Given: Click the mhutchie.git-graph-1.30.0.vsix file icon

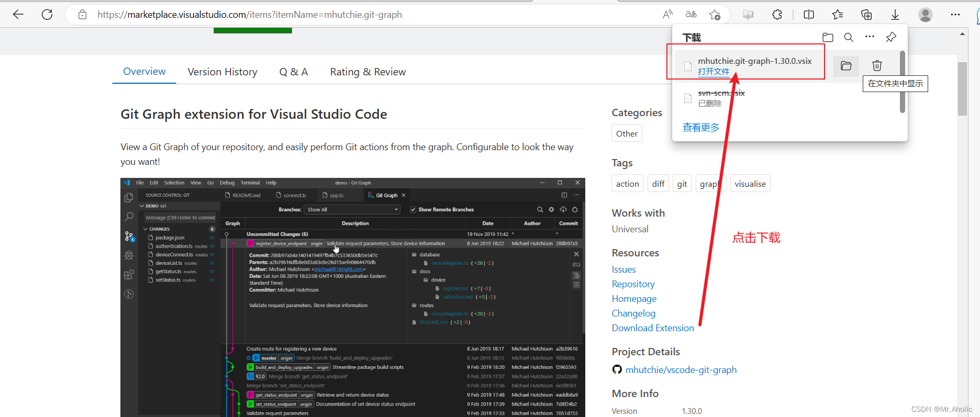Looking at the screenshot, I should (x=688, y=66).
